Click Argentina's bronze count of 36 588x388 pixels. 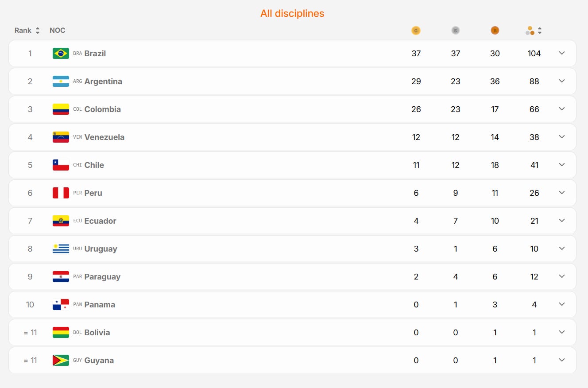point(495,81)
